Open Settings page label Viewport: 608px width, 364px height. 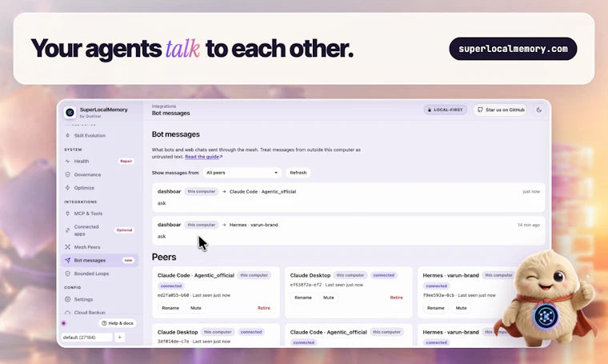[83, 299]
